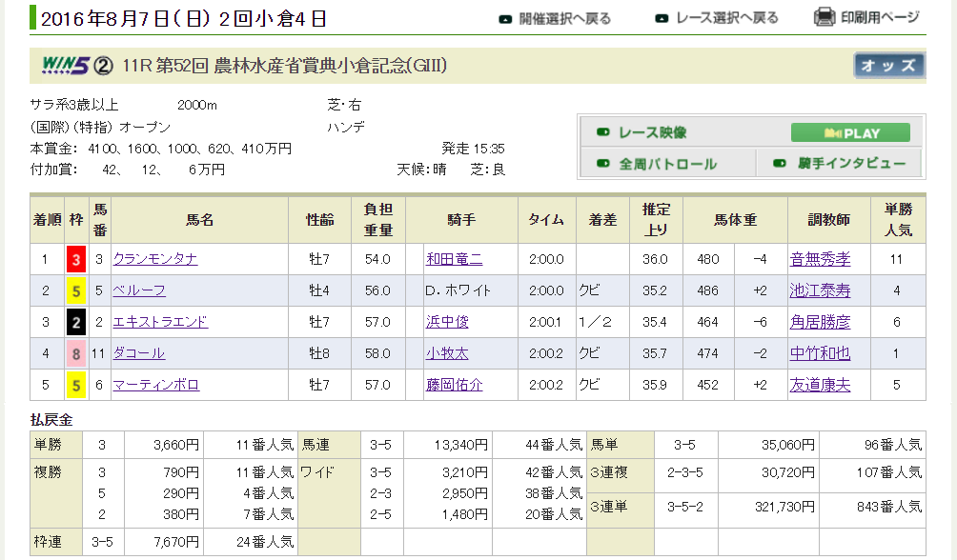Open horse マーティンボロ details
Screen dimensions: 957x560
pos(156,386)
